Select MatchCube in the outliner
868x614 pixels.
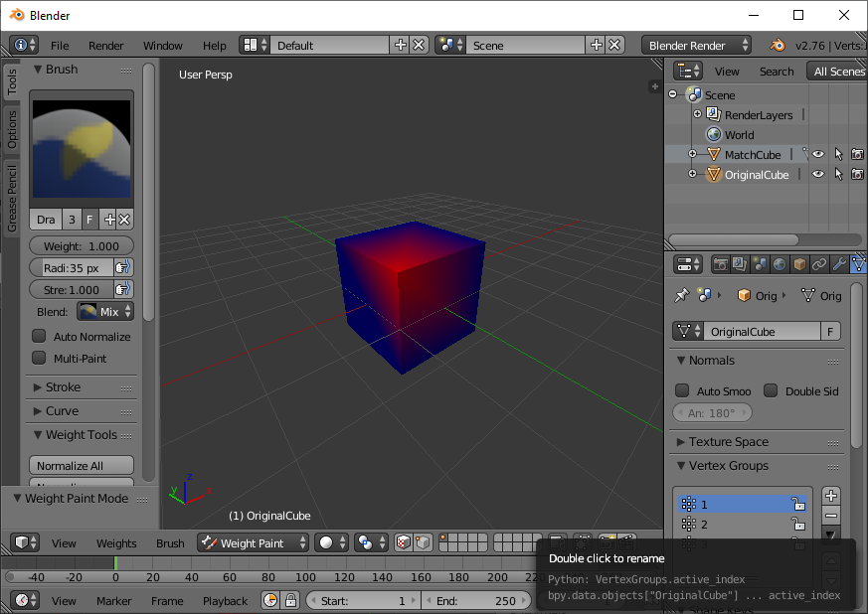pyautogui.click(x=752, y=155)
